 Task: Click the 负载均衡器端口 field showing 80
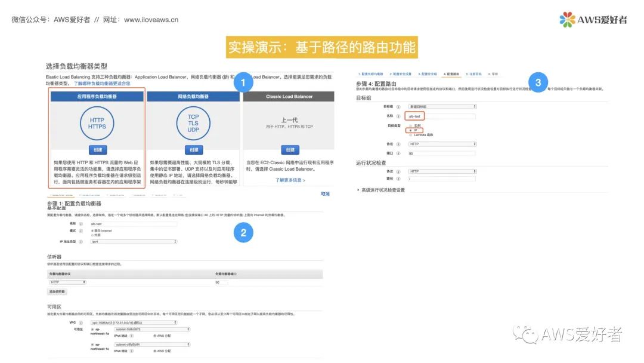222,282
